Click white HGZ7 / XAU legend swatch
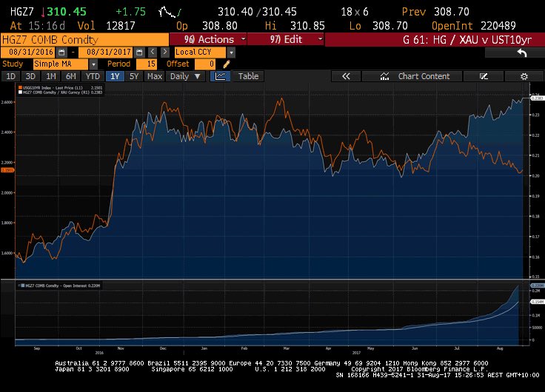 20,92
